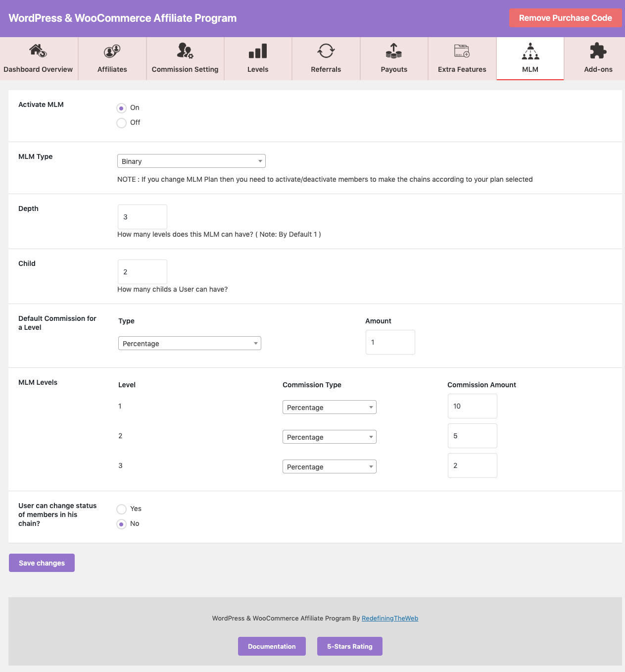Viewport: 625px width, 672px height.
Task: Click the Commission Setting gear-people icon
Action: [x=185, y=51]
